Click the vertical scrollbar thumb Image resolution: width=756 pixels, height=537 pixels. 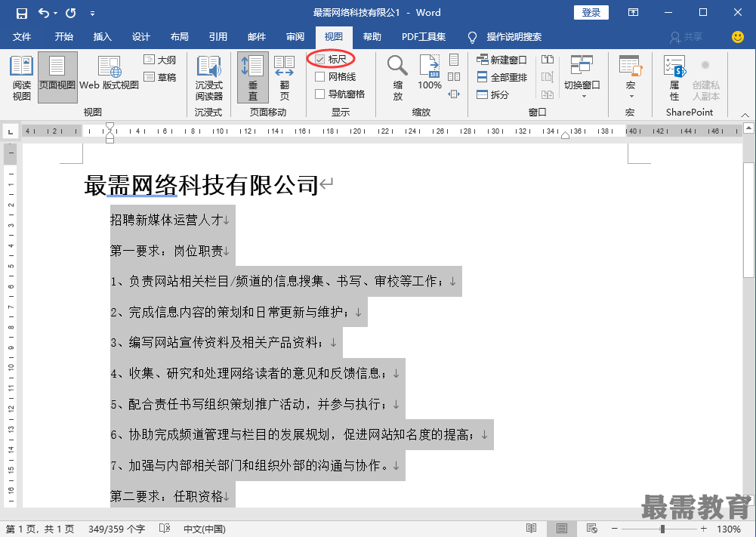pos(748,220)
